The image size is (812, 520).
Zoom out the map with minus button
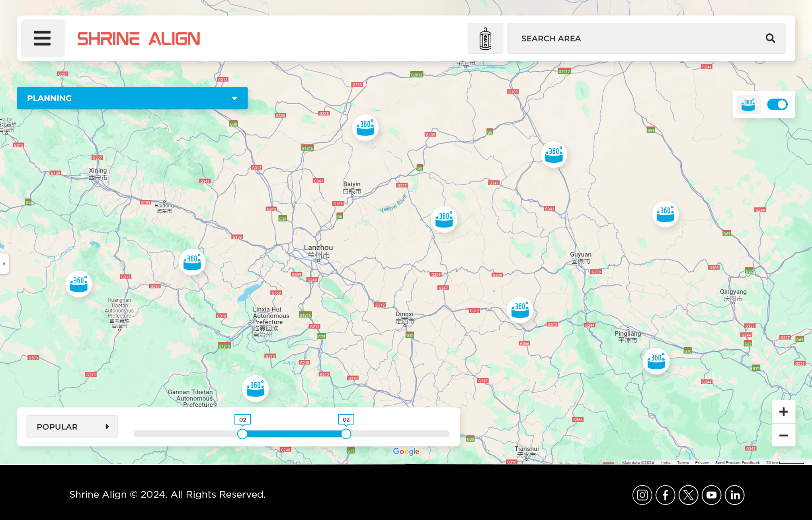point(783,435)
